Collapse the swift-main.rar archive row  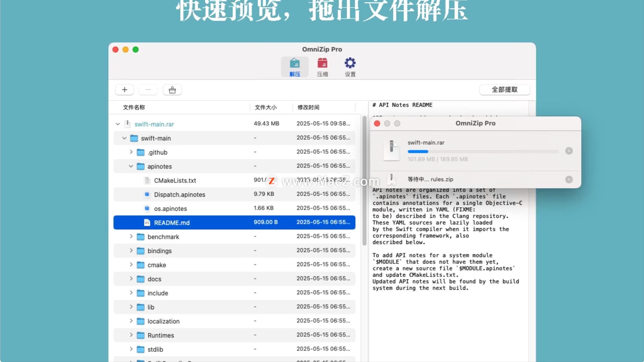118,124
